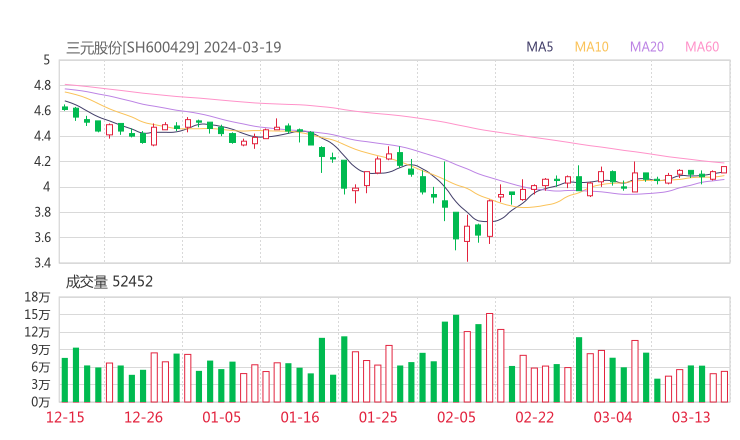Click the first green candlestick at 12-15

tap(65, 108)
